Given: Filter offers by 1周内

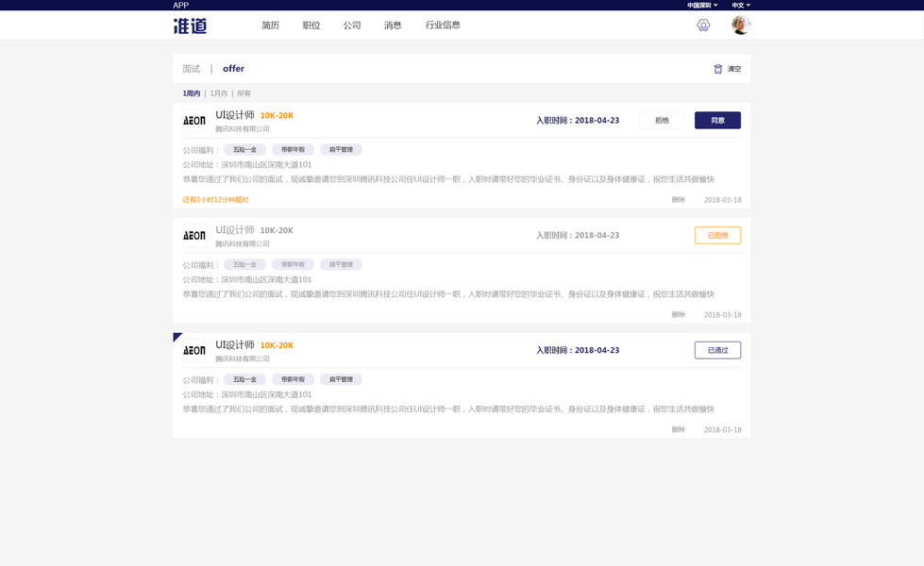Looking at the screenshot, I should (192, 93).
